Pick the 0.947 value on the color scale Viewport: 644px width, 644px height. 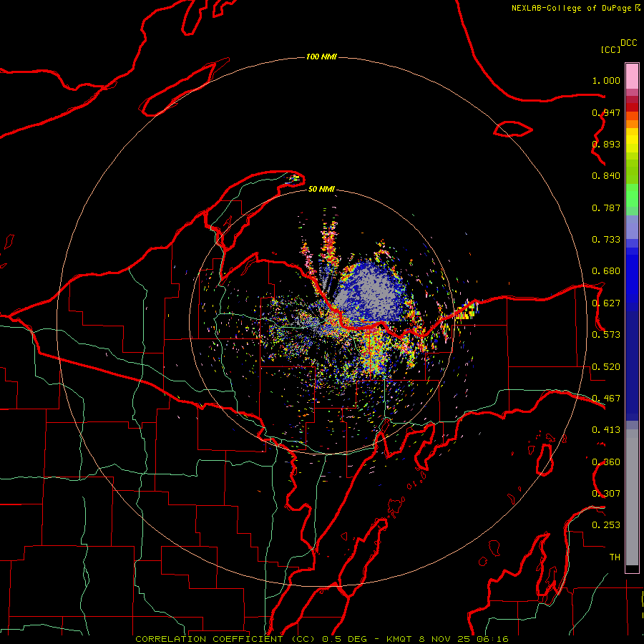(606, 112)
